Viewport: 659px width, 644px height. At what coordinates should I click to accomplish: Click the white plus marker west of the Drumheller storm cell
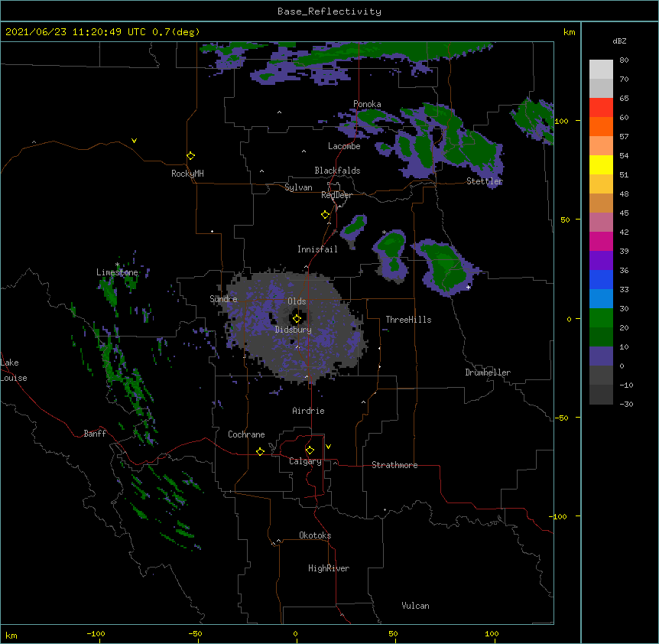(468, 287)
